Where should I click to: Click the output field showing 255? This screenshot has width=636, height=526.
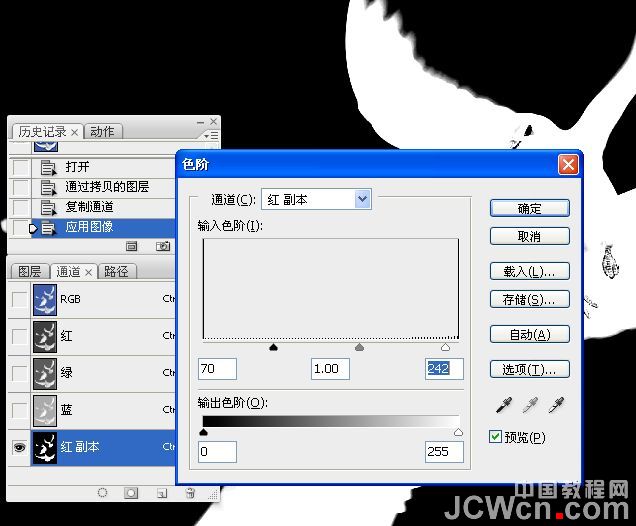point(444,452)
